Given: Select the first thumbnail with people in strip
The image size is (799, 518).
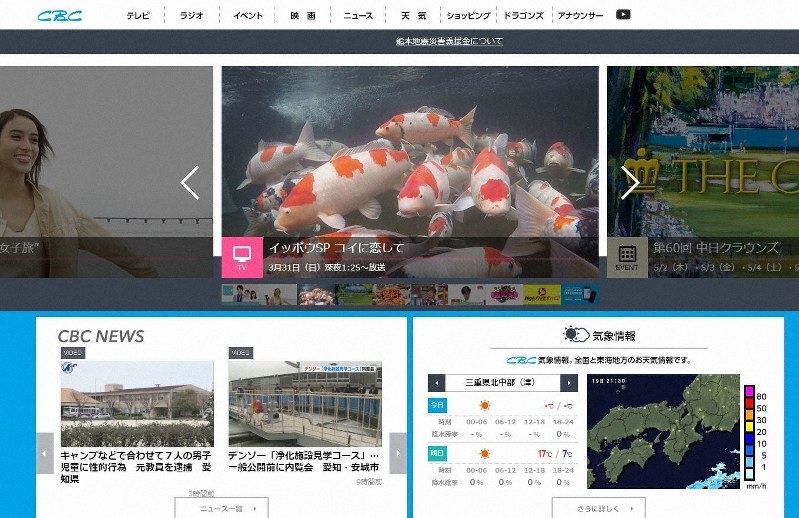Looking at the screenshot, I should pyautogui.click(x=241, y=295).
